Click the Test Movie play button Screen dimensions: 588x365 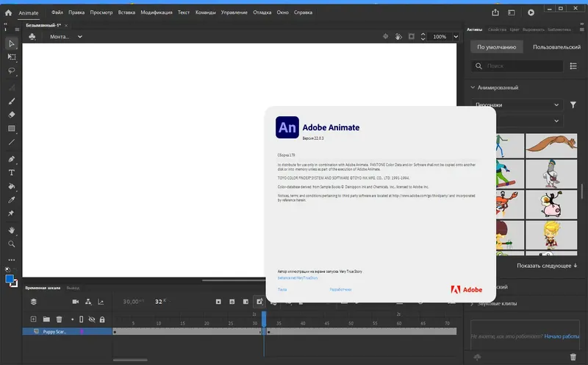coord(531,13)
